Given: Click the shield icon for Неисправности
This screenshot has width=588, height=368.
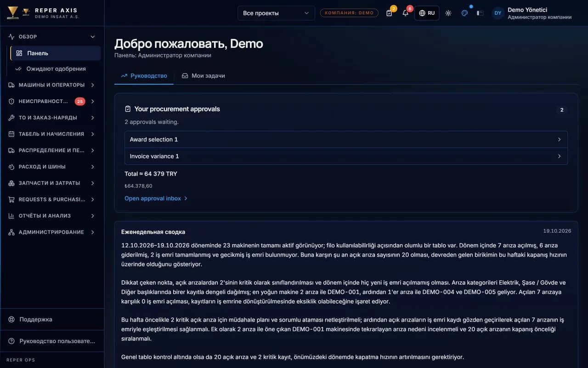Looking at the screenshot, I should (x=11, y=101).
